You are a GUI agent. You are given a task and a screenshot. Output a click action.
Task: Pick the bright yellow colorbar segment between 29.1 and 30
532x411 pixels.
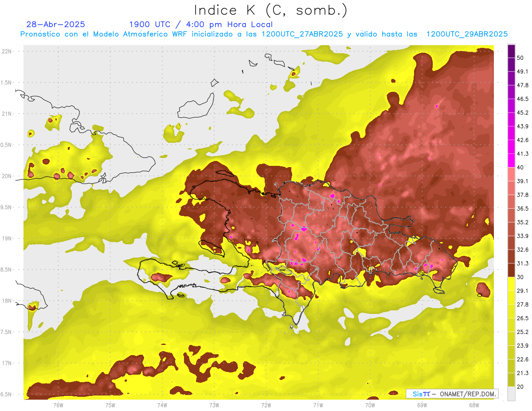coord(511,284)
